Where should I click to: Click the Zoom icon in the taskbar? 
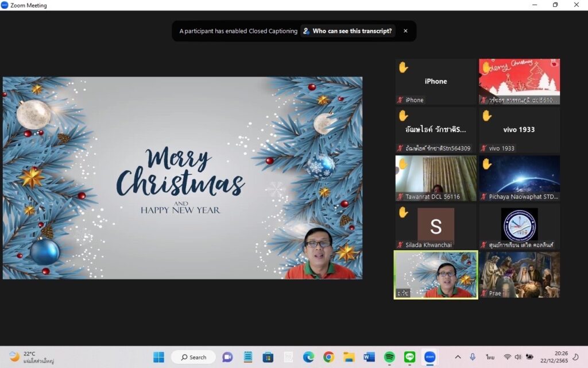430,357
